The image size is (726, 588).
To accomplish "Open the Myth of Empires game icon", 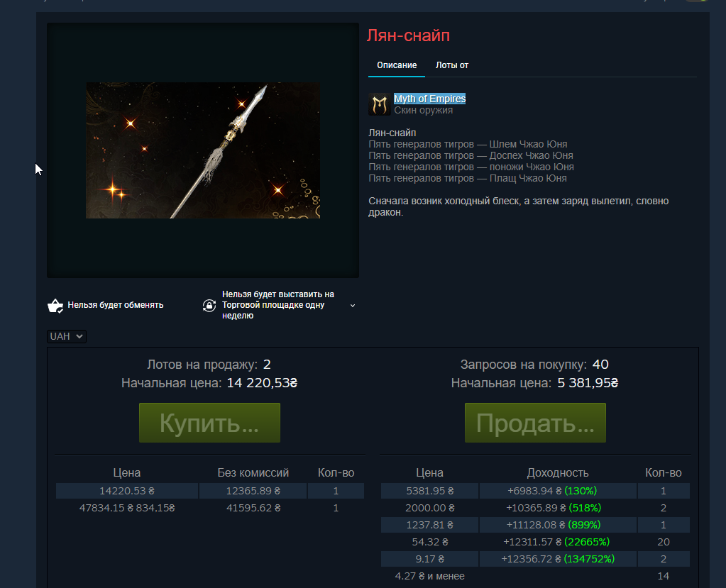I will (380, 104).
